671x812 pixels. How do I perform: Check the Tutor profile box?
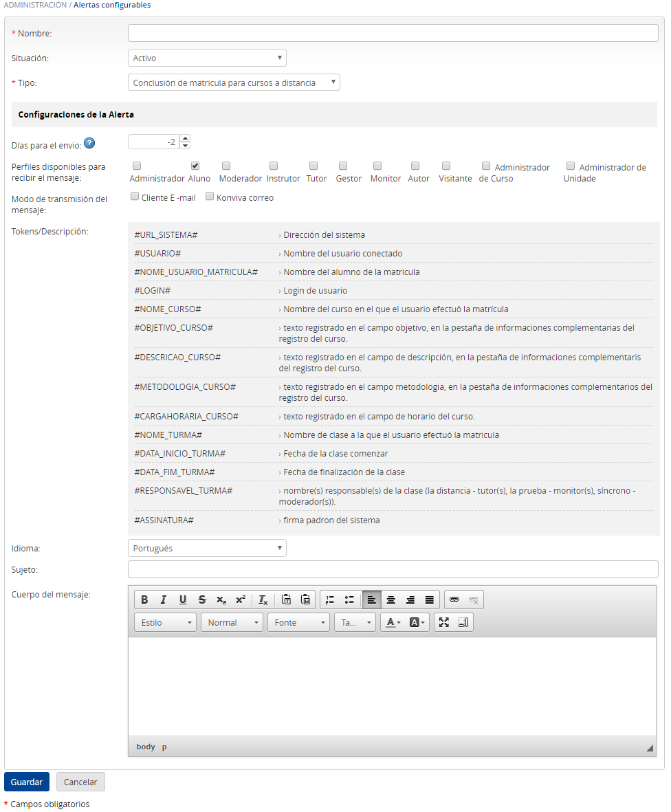313,166
